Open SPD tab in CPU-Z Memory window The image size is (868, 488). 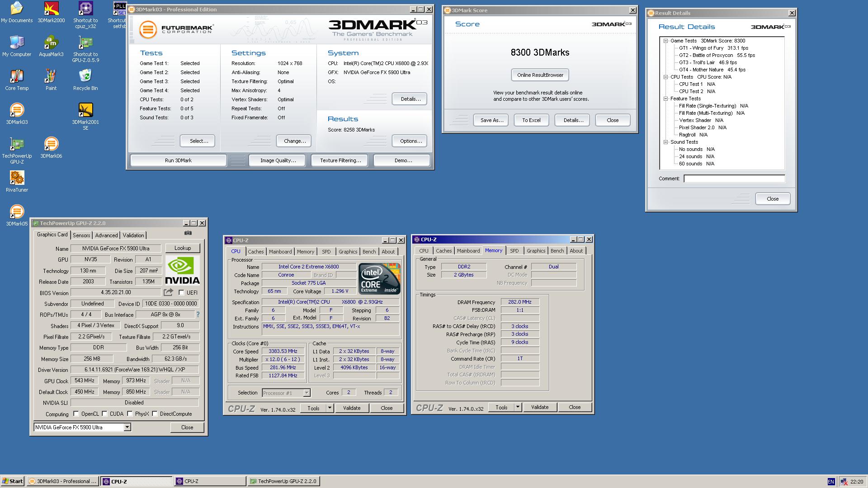[514, 251]
